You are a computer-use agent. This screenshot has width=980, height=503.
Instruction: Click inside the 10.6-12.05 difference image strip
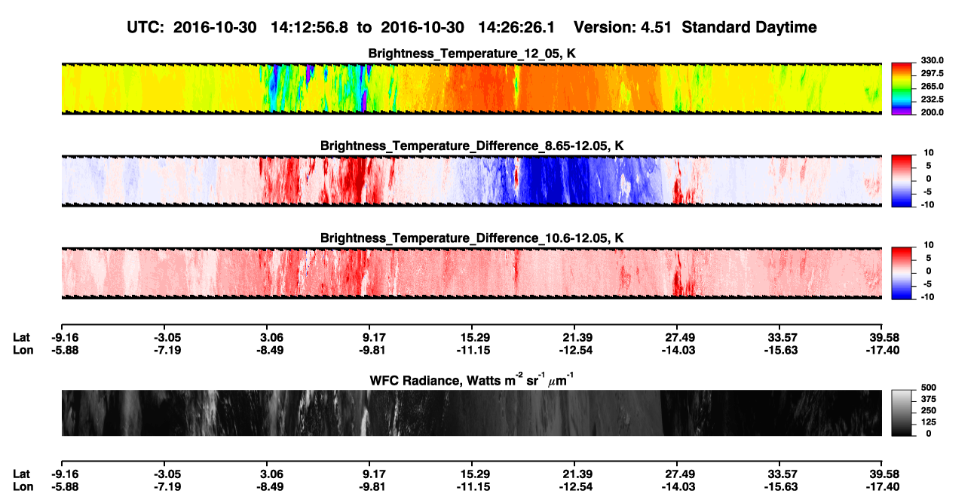click(x=471, y=273)
